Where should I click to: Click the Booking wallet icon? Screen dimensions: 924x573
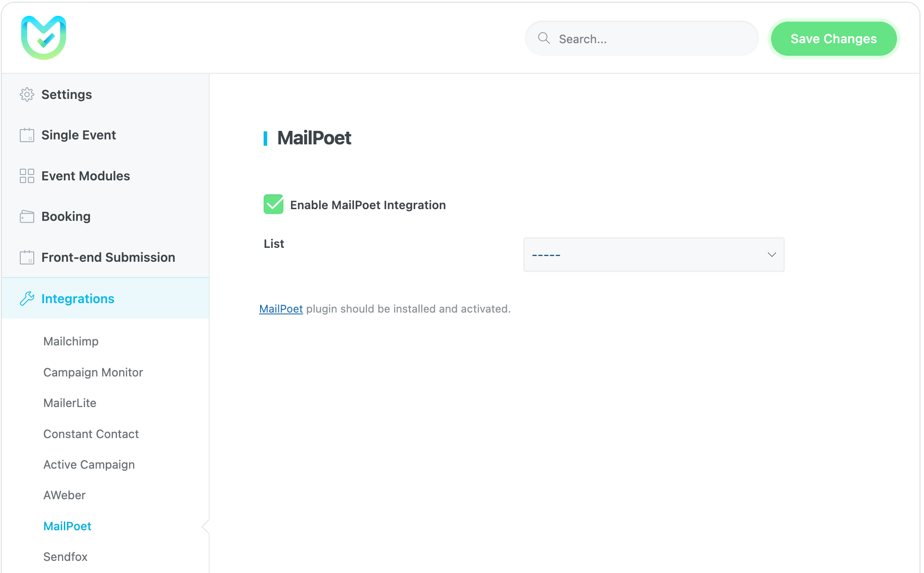point(27,216)
